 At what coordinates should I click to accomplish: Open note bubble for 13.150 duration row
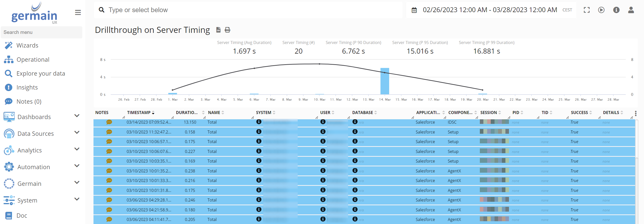109,122
